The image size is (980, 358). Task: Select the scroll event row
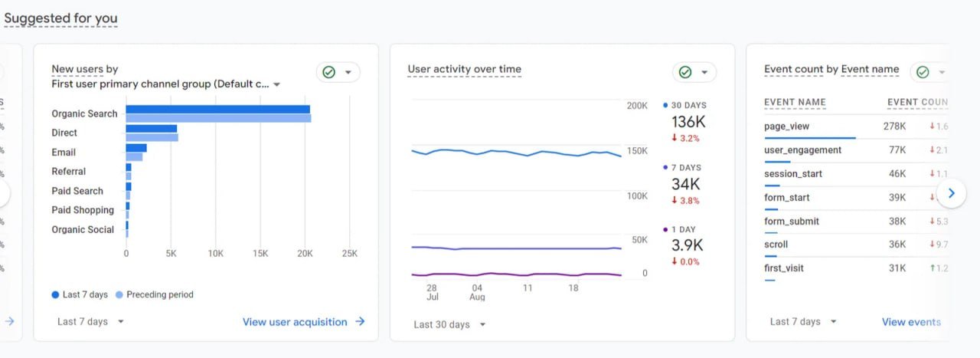point(856,245)
